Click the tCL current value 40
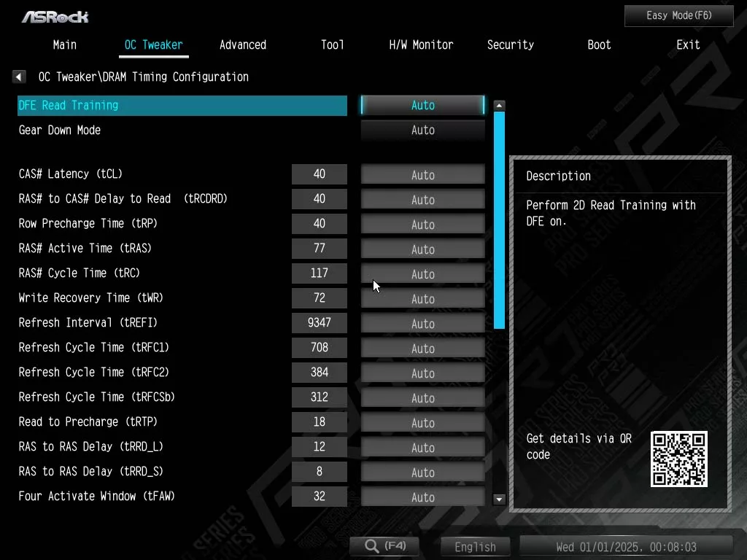Image resolution: width=747 pixels, height=560 pixels. (320, 174)
